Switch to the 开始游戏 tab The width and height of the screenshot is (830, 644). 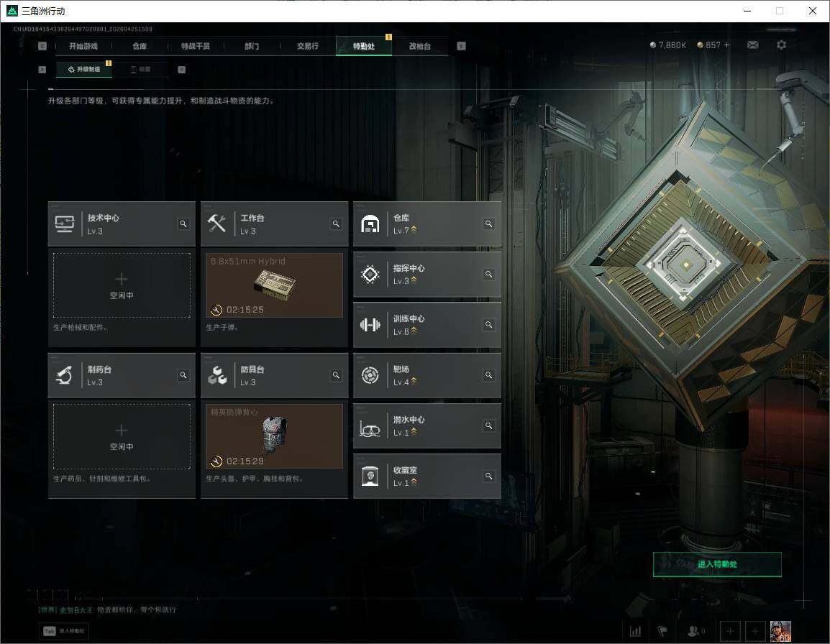[x=83, y=46]
